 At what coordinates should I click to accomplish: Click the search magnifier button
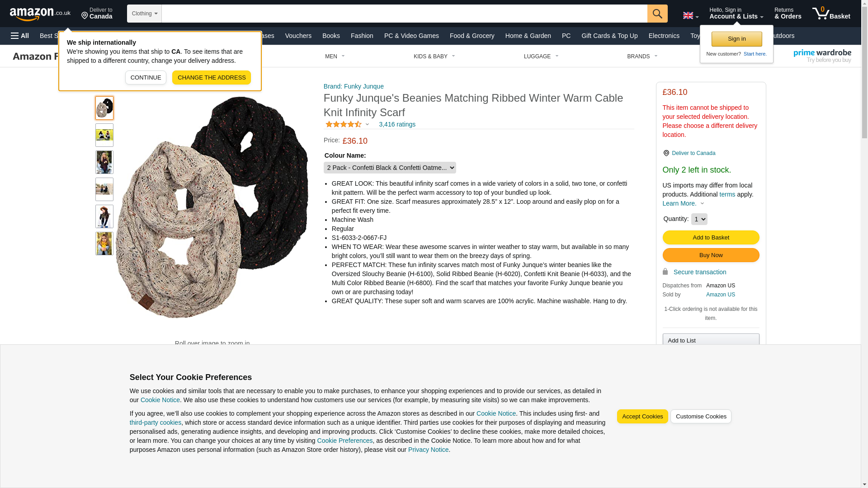[657, 14]
